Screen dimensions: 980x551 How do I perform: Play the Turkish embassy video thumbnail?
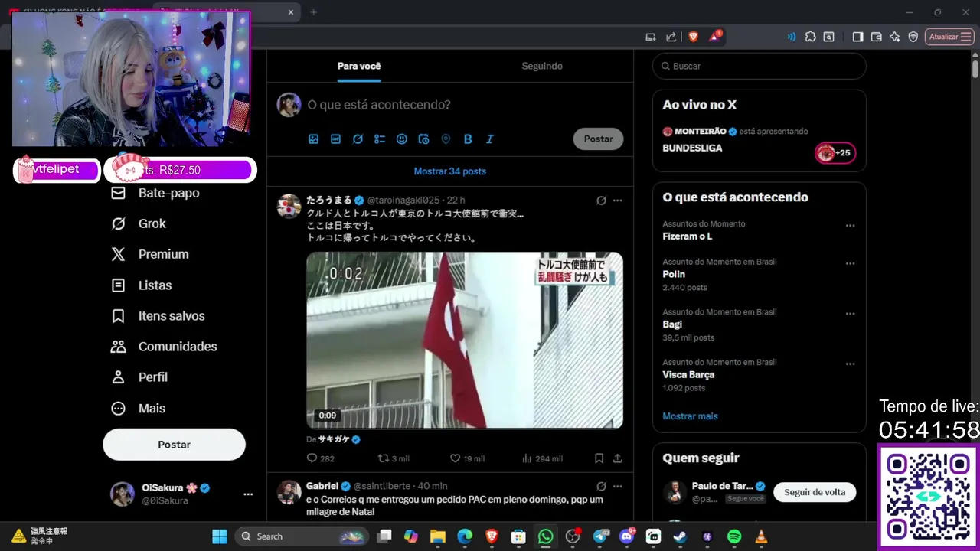click(465, 340)
